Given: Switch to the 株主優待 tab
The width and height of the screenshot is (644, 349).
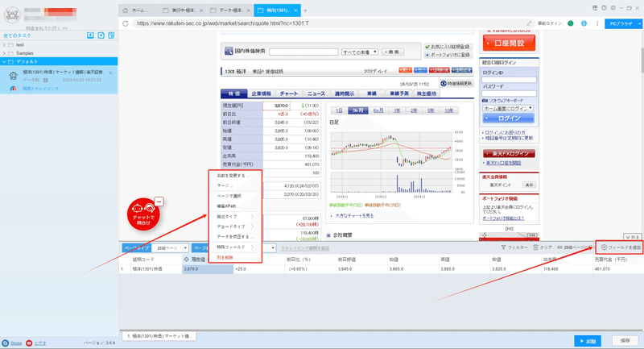Looking at the screenshot, I should (427, 93).
